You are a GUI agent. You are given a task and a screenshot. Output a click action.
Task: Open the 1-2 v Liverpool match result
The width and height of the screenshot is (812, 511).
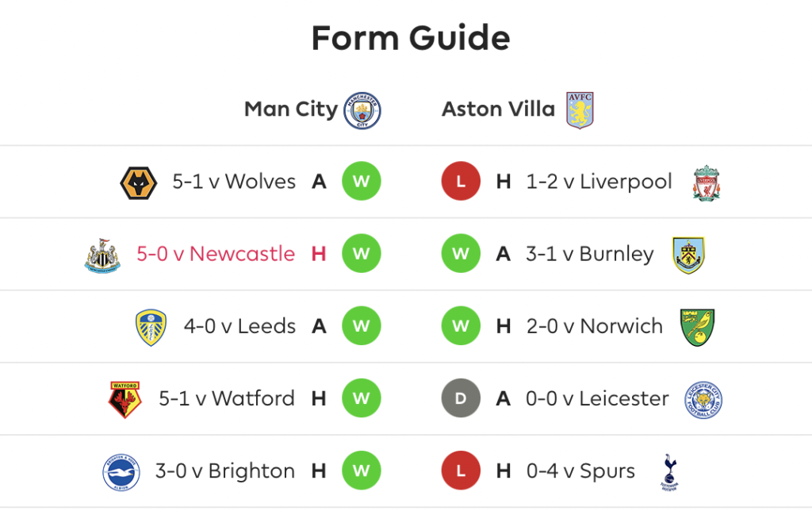point(599,182)
